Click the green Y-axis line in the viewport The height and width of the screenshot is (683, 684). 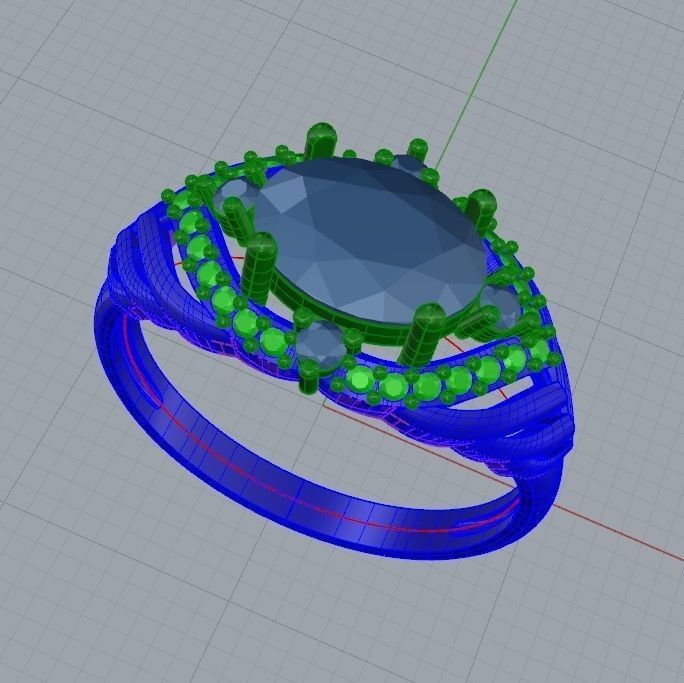pos(475,83)
